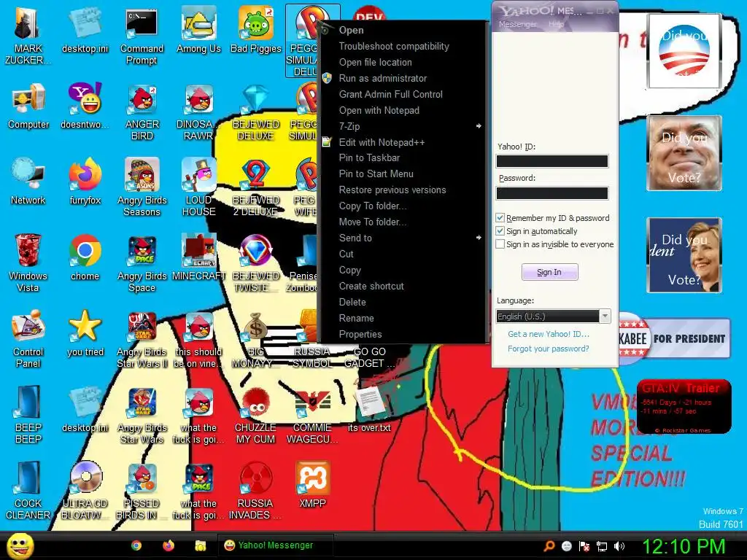Choose Rename in the context menu
The height and width of the screenshot is (560, 747).
point(403,318)
